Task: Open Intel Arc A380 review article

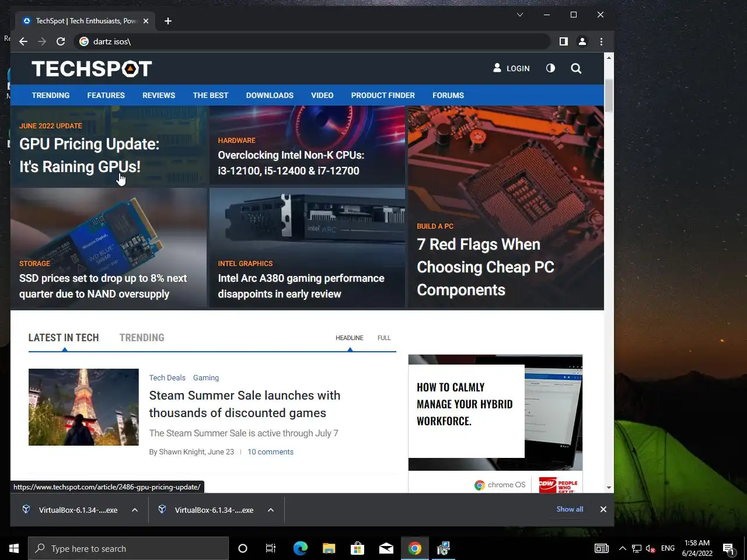Action: 301,286
